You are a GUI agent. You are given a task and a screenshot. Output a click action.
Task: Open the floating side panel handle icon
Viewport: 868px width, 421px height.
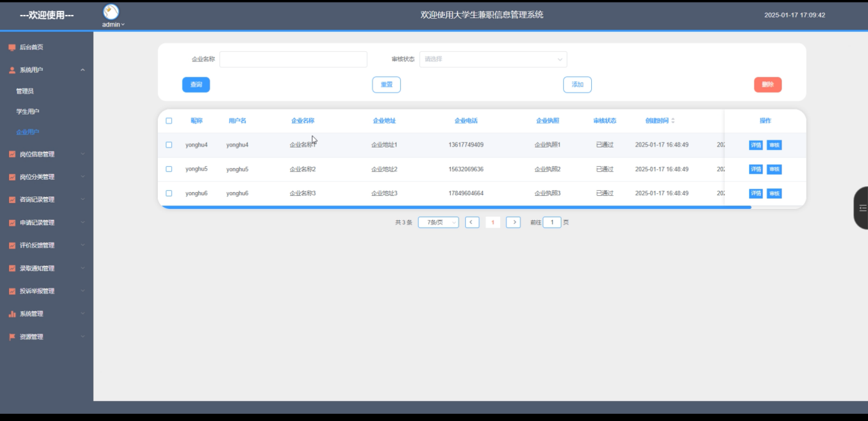pyautogui.click(x=863, y=208)
